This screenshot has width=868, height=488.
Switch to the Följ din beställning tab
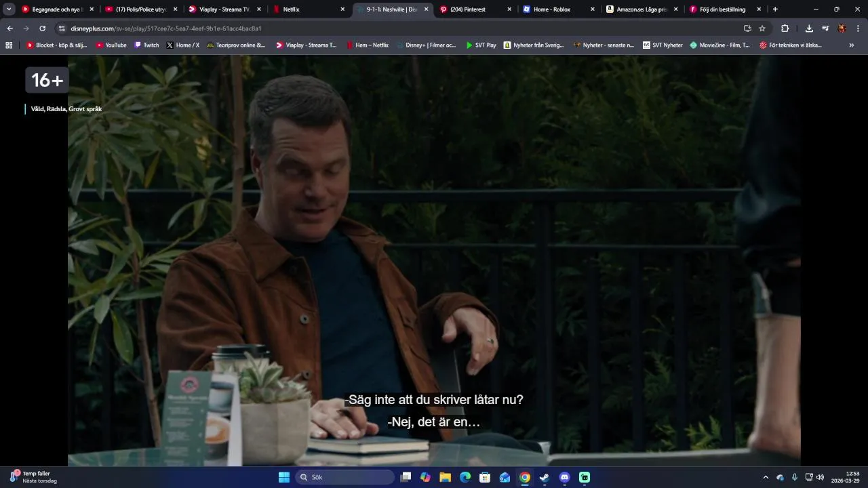[x=725, y=9]
